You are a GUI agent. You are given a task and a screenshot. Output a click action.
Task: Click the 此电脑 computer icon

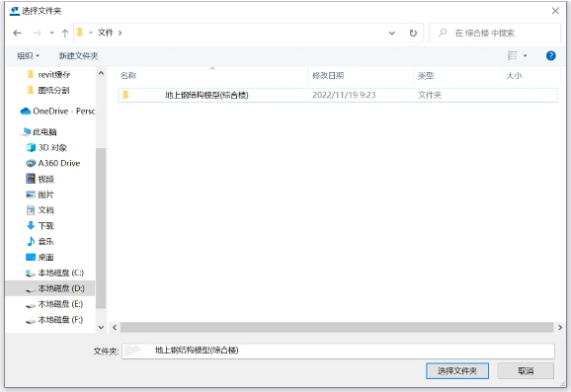point(27,131)
